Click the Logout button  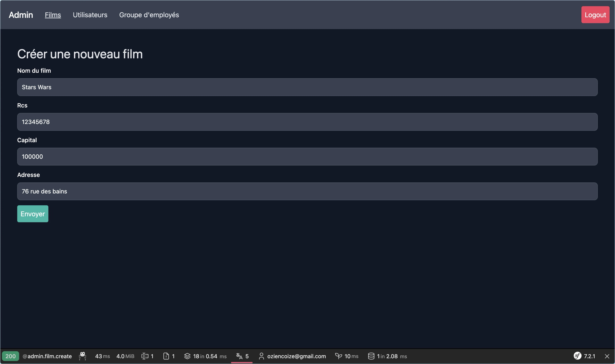click(x=595, y=15)
